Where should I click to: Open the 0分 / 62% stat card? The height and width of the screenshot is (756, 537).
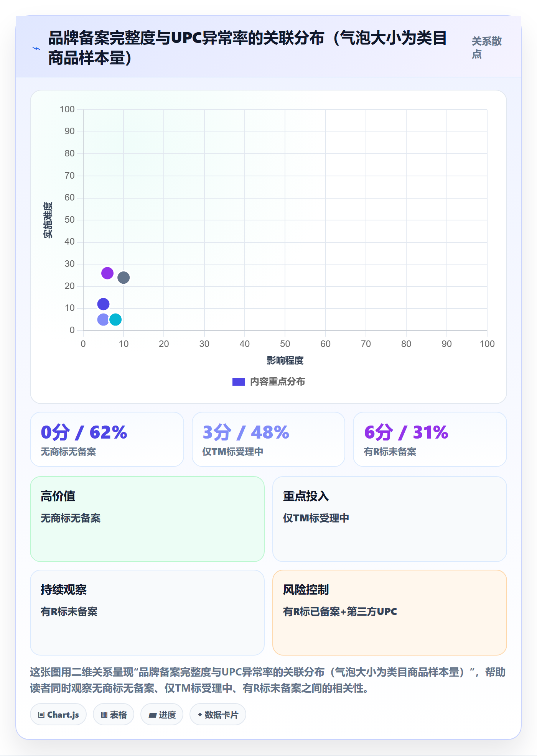107,439
